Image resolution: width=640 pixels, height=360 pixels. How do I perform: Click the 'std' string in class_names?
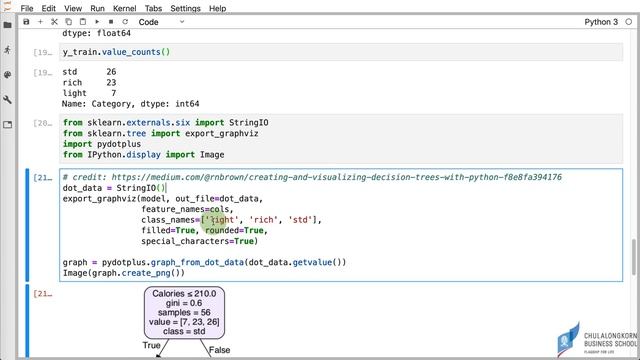[x=301, y=220]
